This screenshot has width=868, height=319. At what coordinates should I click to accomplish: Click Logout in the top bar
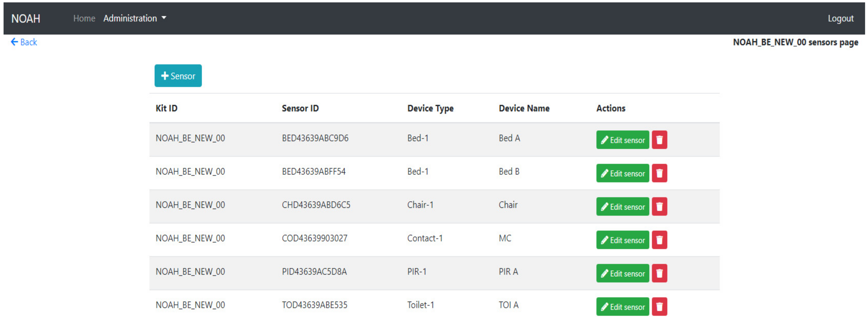840,18
